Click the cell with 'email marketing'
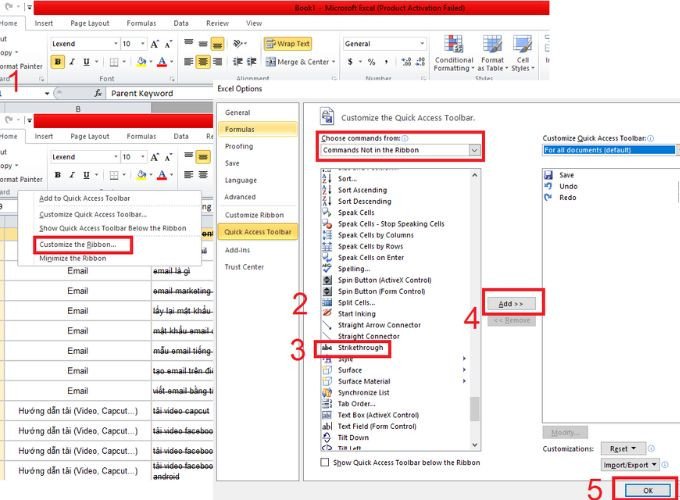The height and width of the screenshot is (500, 680). 183,291
